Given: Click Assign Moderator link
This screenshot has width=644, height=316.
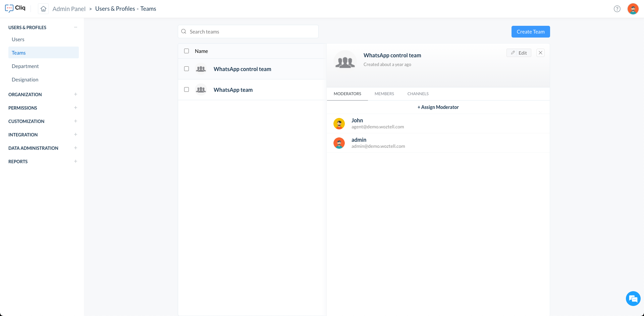Looking at the screenshot, I should (x=438, y=107).
